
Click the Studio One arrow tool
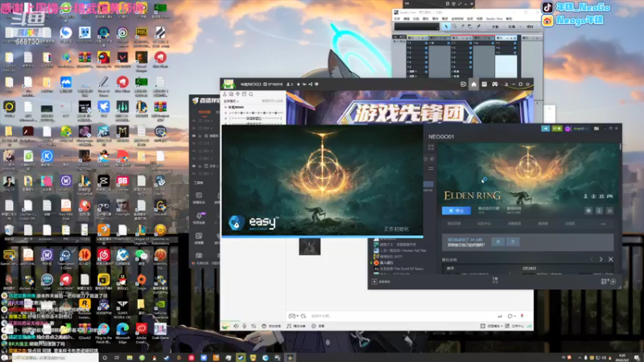point(446,27)
